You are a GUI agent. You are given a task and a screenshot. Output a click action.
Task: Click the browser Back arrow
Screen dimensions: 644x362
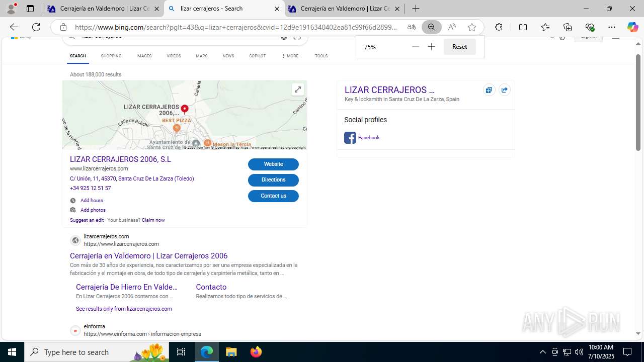click(x=14, y=27)
